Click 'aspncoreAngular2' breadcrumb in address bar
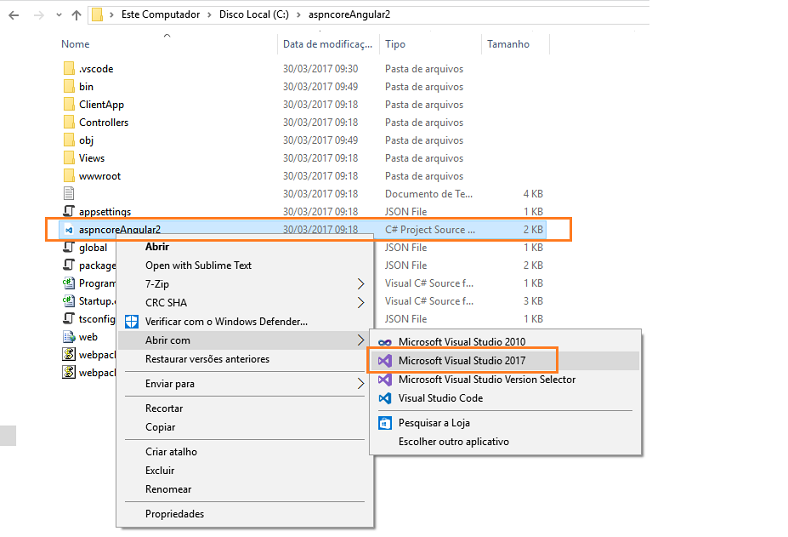Image resolution: width=788 pixels, height=537 pixels. coord(349,15)
